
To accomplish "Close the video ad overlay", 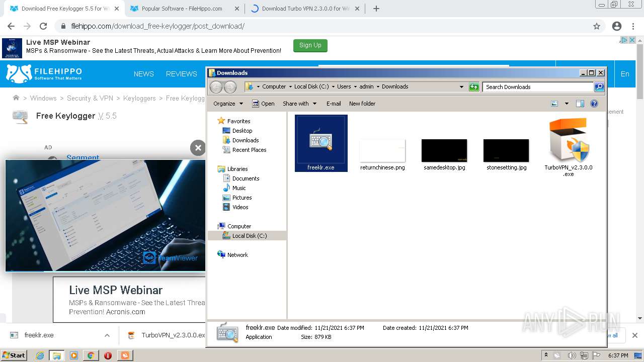I will coord(198,147).
